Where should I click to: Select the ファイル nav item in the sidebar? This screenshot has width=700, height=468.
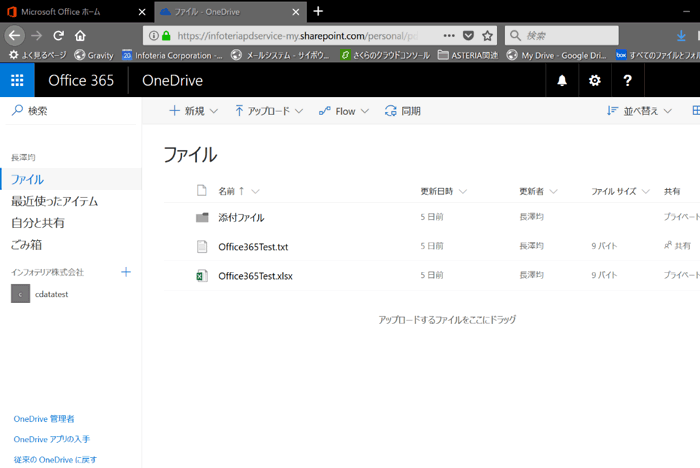71,179
